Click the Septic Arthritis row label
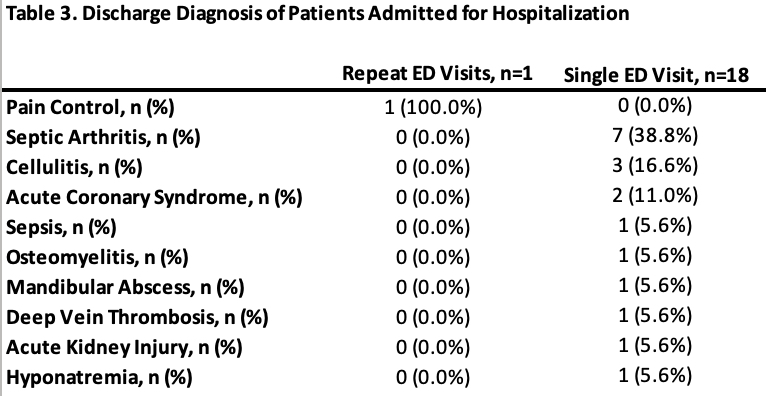 point(103,138)
